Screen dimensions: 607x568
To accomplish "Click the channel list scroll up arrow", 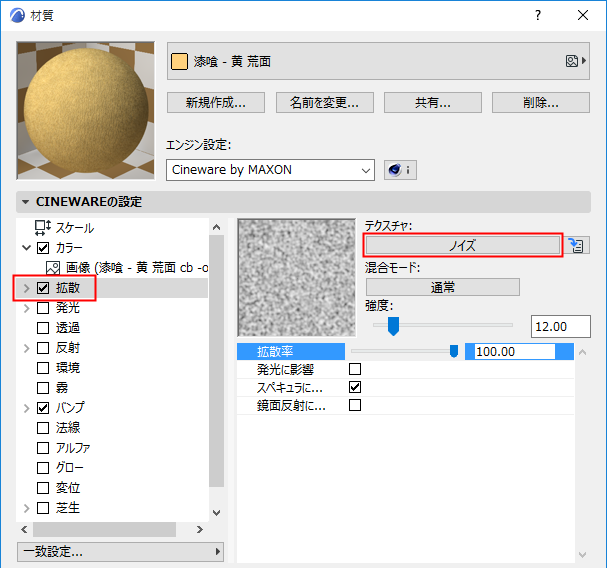I will tap(216, 227).
